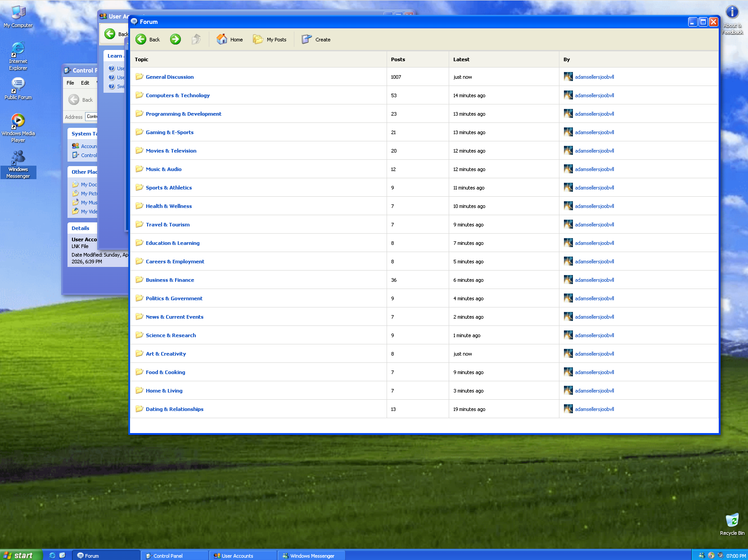Click the Topic column header
Image resolution: width=748 pixels, height=560 pixels.
[141, 59]
